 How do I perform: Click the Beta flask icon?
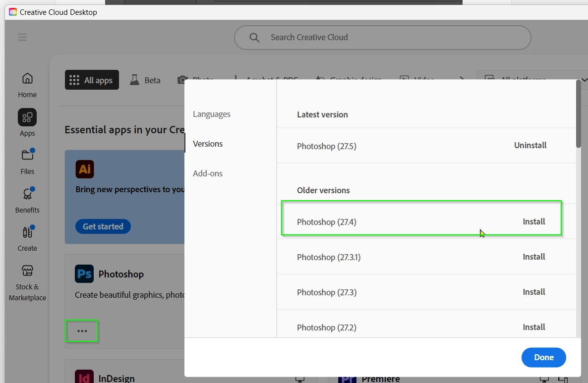134,80
